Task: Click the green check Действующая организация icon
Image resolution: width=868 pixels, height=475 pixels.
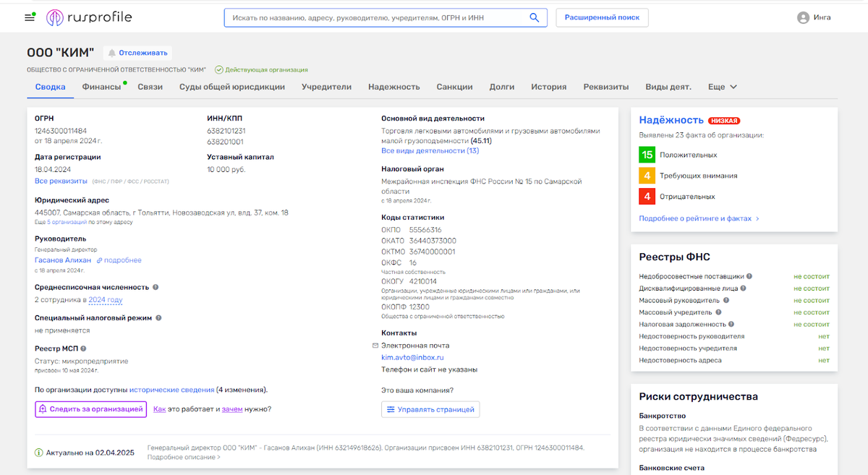Action: click(219, 69)
